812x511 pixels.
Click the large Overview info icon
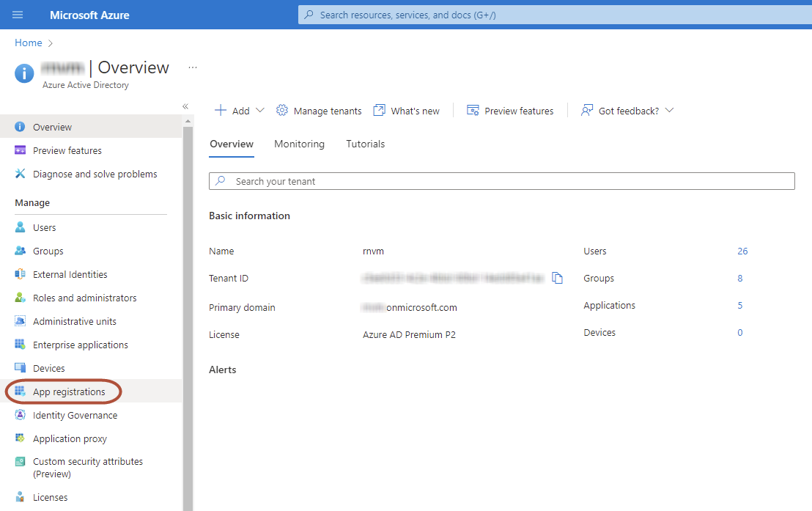pyautogui.click(x=24, y=73)
